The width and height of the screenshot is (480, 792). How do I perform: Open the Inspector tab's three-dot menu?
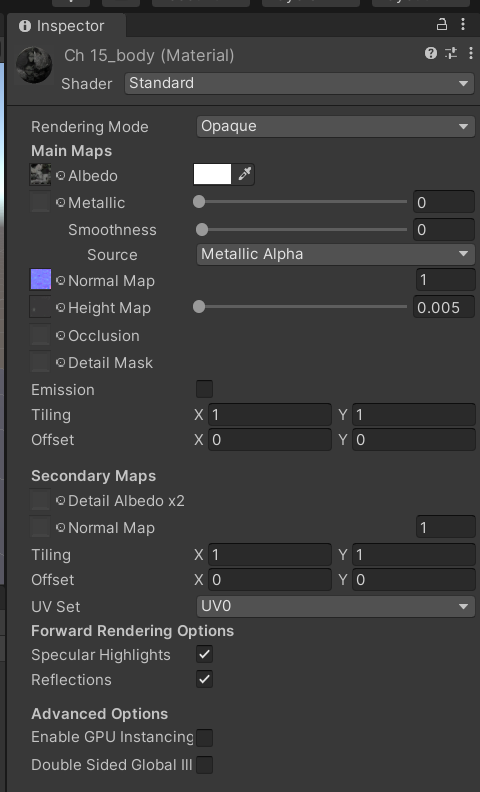[463, 24]
